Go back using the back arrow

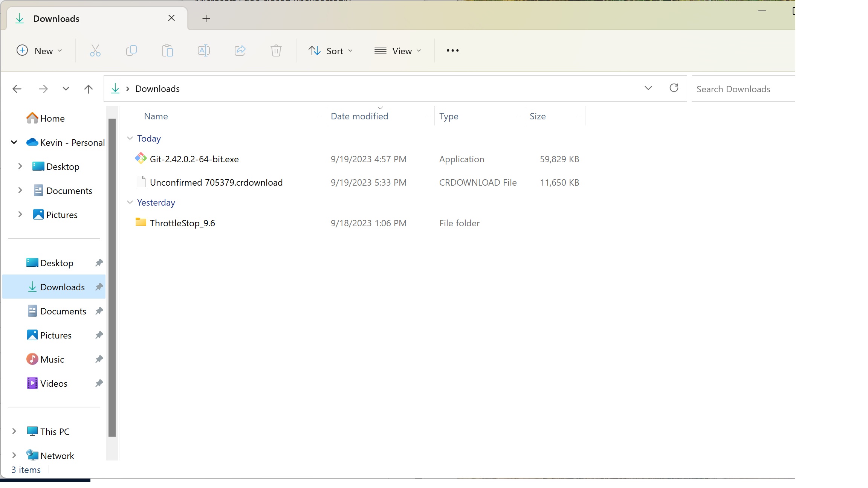17,89
